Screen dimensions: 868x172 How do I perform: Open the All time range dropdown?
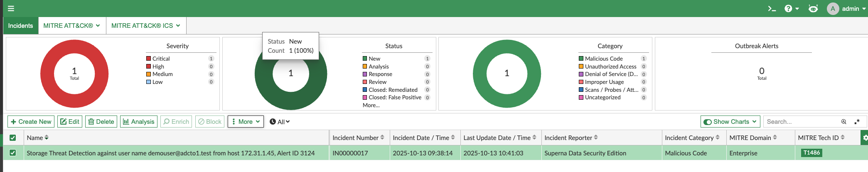tap(280, 122)
